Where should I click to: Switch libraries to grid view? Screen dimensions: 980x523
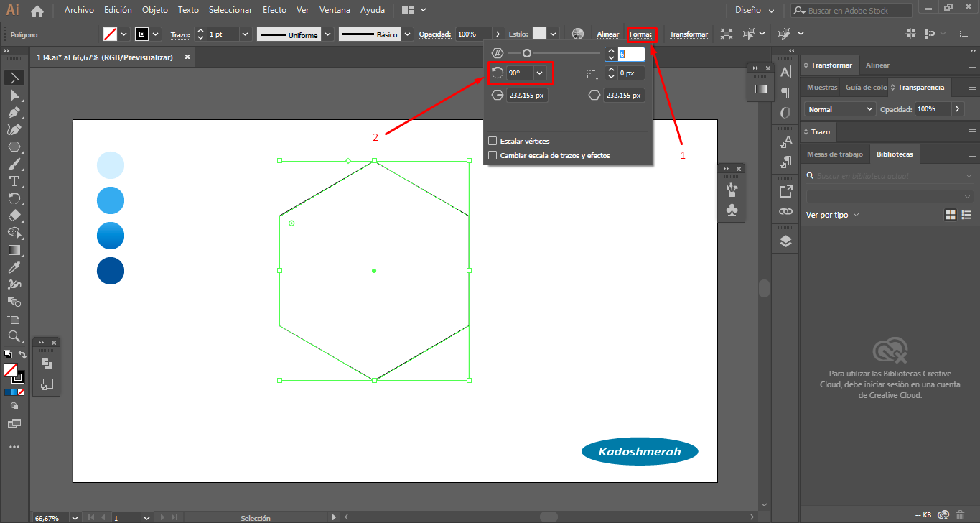point(951,215)
